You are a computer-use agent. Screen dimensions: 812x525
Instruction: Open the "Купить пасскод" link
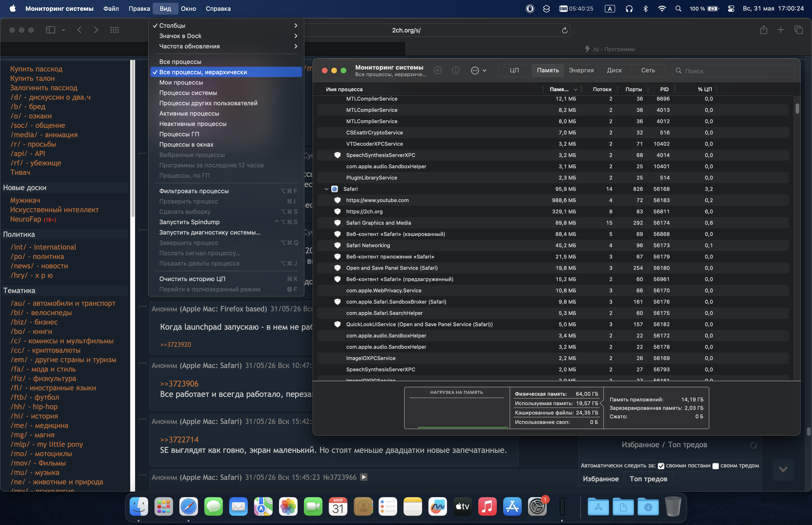[x=36, y=69]
